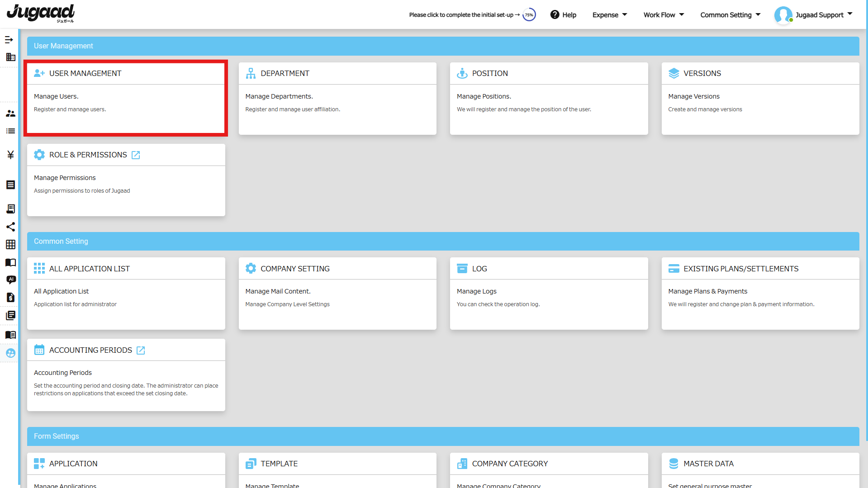Click the Position person icon
868x488 pixels.
click(462, 73)
